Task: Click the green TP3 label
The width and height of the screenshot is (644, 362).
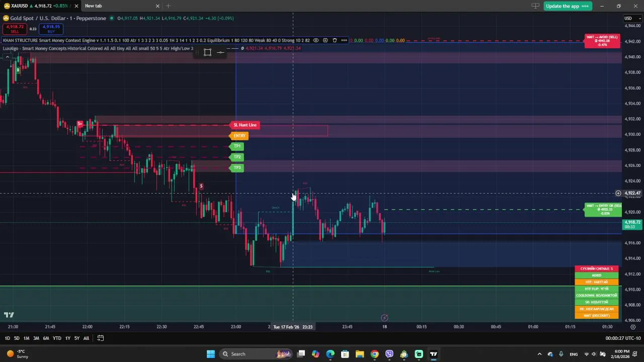Action: tap(236, 167)
